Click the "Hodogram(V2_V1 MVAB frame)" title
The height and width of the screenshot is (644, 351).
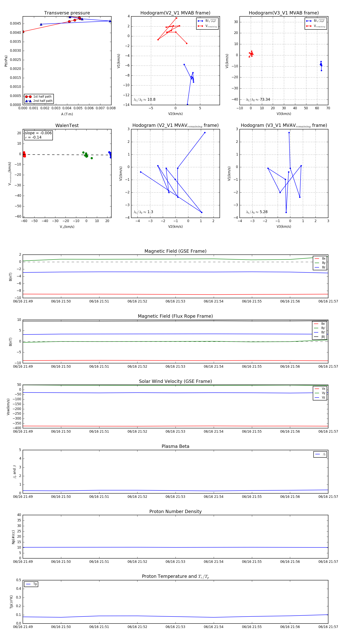[x=175, y=13]
